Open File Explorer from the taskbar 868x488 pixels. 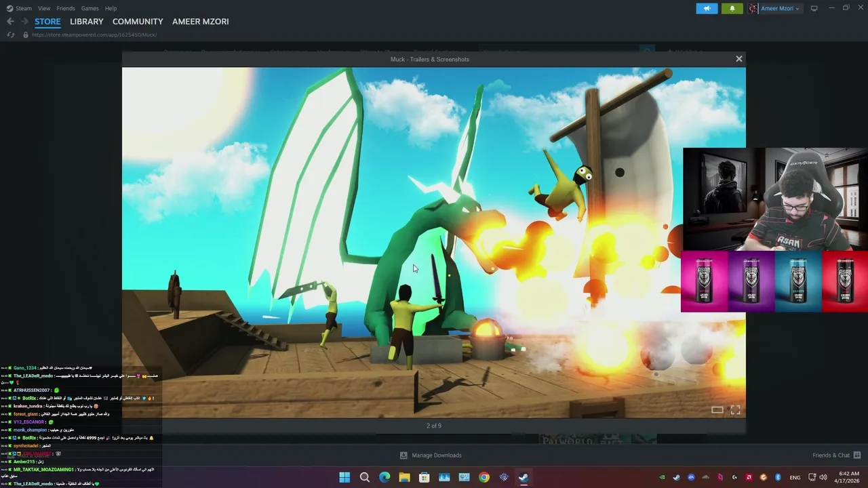[x=404, y=477]
